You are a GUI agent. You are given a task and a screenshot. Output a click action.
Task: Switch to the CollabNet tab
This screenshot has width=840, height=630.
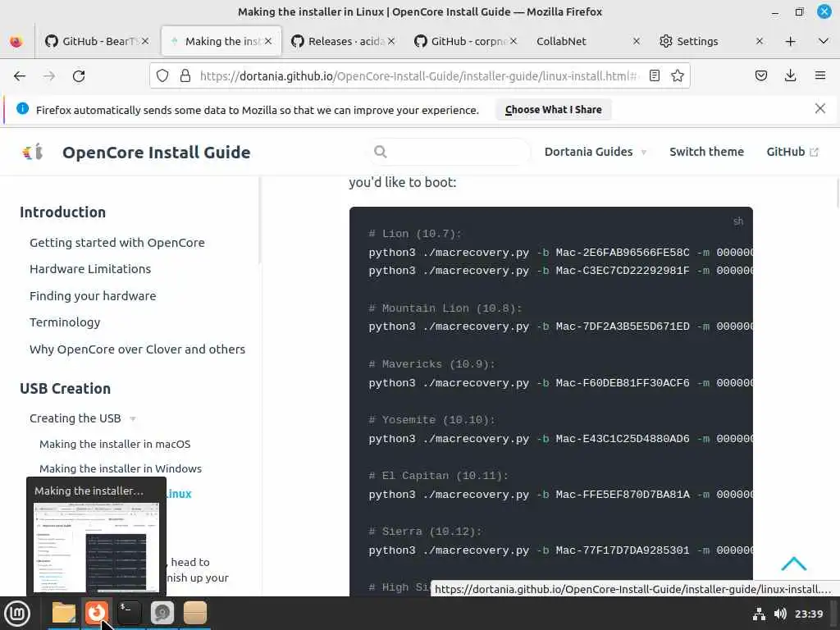(x=587, y=41)
